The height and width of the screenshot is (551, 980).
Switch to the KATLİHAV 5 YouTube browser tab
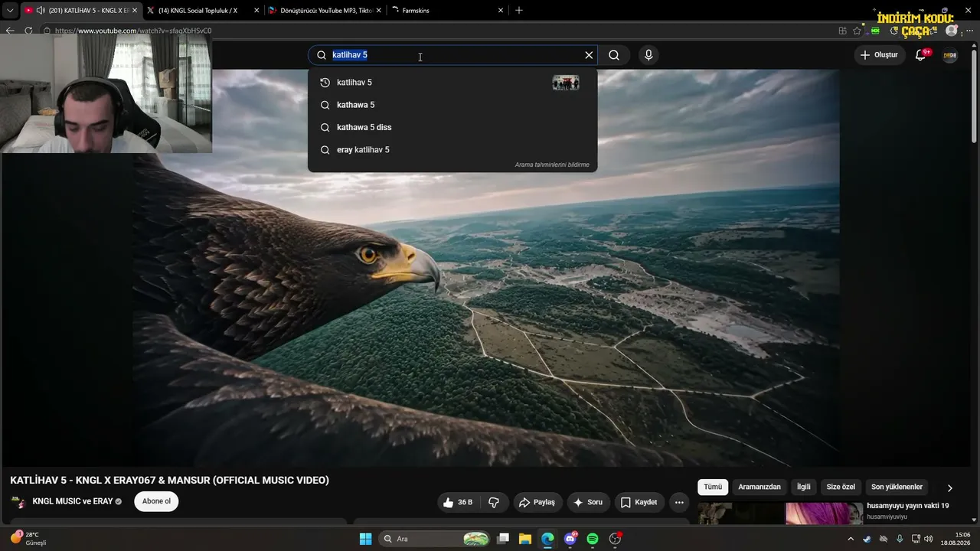[80, 11]
